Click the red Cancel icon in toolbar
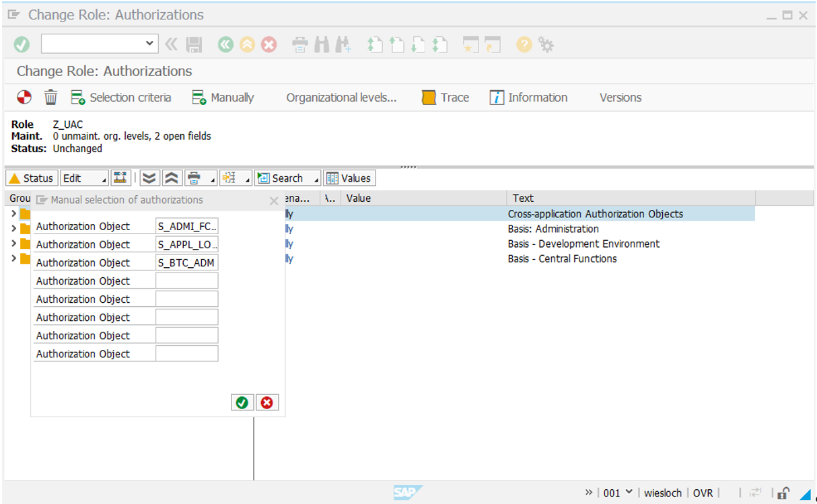Screen dimensions: 817x504 (269, 44)
